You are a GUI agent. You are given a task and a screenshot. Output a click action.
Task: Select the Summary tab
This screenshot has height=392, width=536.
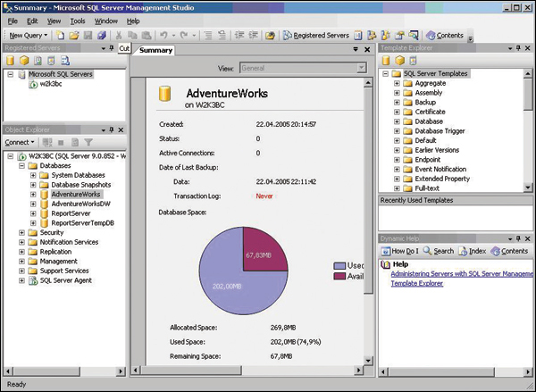tap(155, 50)
